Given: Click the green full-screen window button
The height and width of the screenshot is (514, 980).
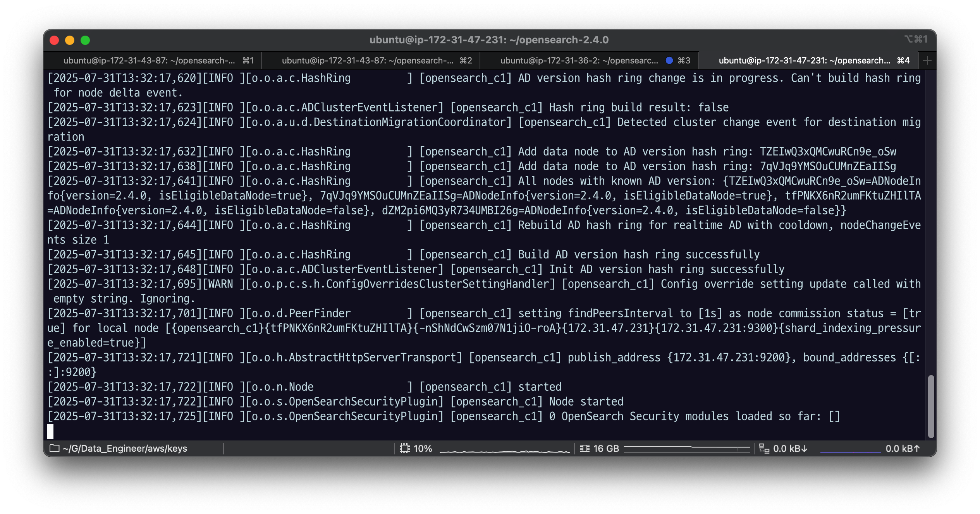Looking at the screenshot, I should pos(85,40).
